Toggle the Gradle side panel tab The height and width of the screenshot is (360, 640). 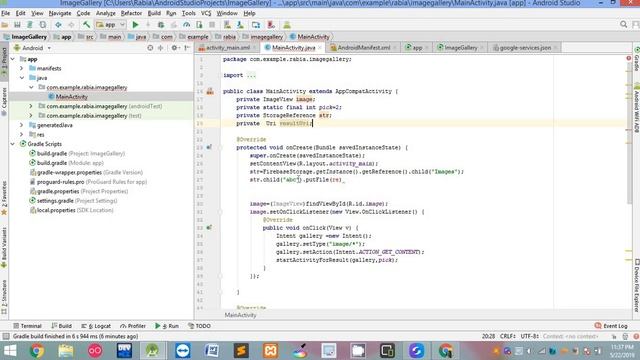636,60
